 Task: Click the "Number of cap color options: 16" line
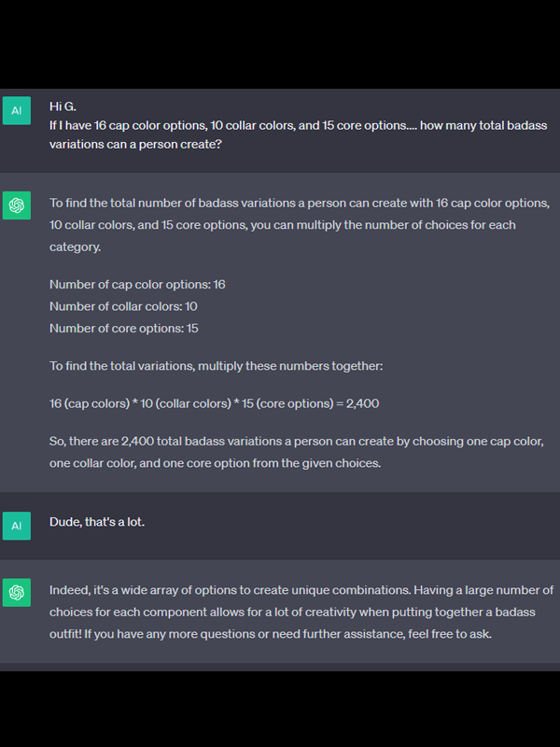click(137, 284)
